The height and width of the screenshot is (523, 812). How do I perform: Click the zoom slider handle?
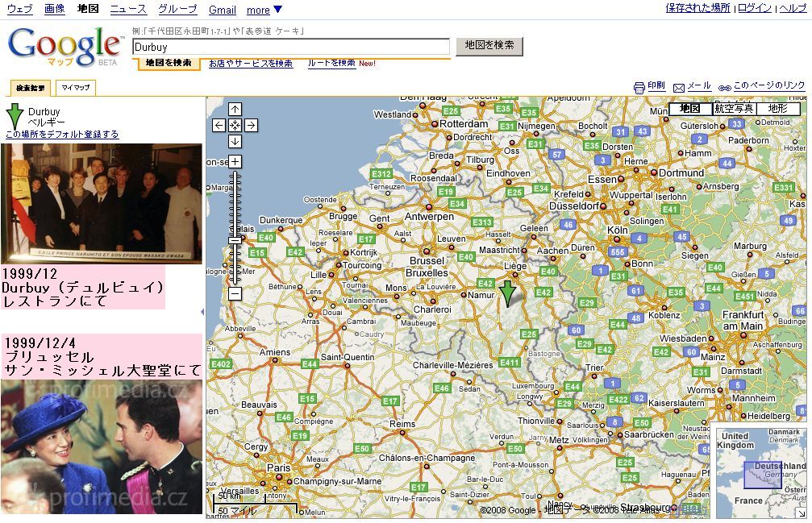pos(235,240)
